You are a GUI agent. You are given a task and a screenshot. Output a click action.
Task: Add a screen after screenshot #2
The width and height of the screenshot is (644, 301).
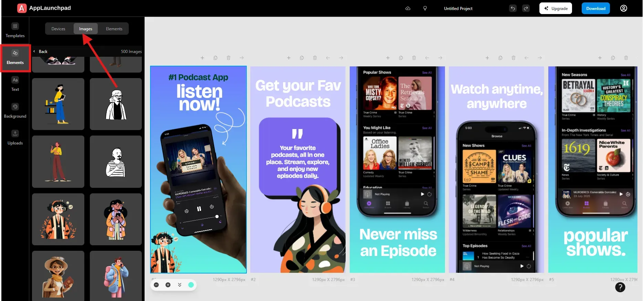pyautogui.click(x=289, y=58)
